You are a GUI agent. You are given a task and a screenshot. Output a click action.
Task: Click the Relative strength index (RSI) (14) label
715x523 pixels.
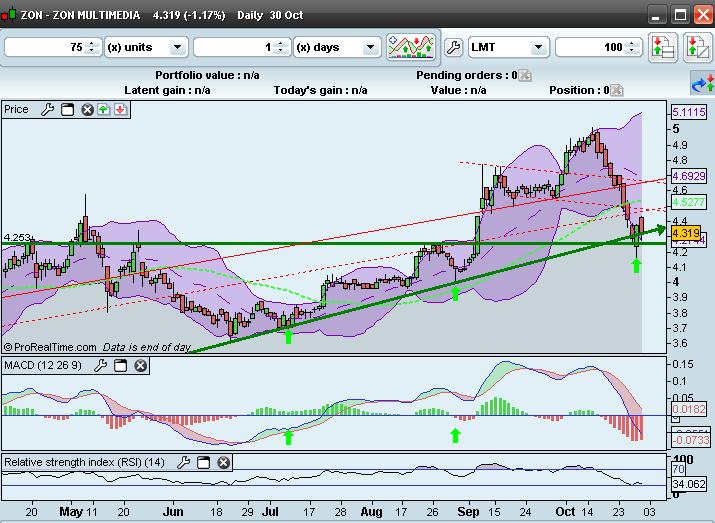84,462
